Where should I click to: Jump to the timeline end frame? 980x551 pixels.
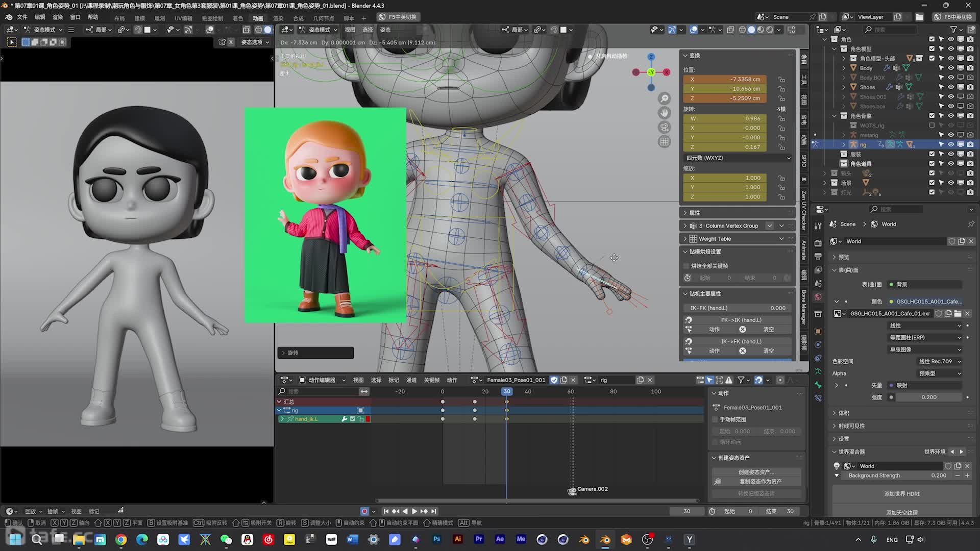pyautogui.click(x=434, y=511)
